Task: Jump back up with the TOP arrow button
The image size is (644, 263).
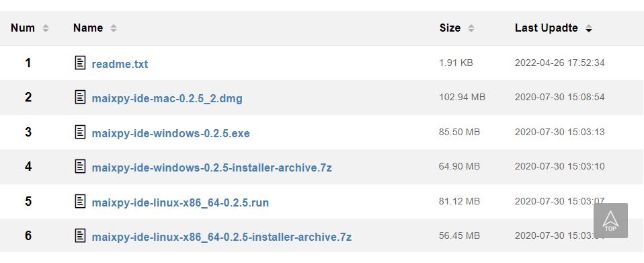Action: tap(610, 221)
